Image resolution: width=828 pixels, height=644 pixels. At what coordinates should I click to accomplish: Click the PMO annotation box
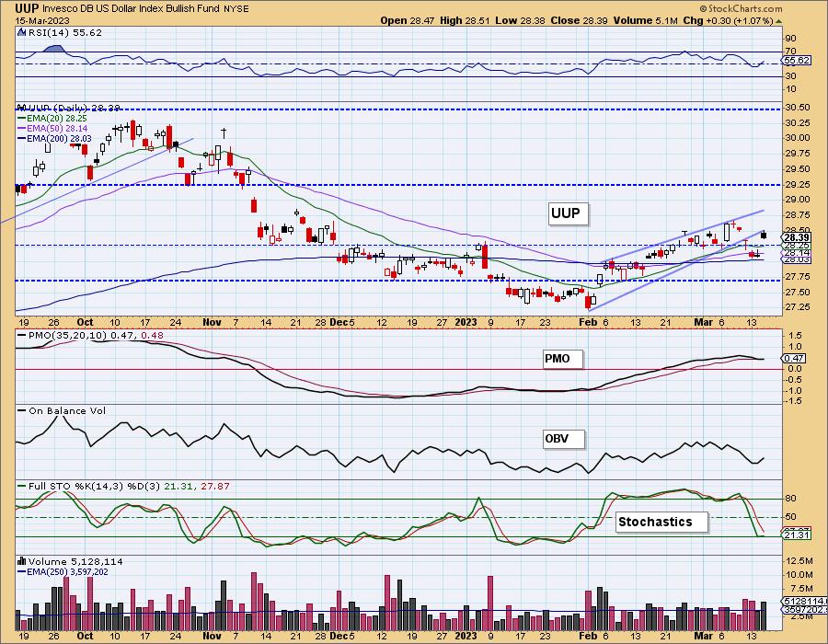(563, 359)
